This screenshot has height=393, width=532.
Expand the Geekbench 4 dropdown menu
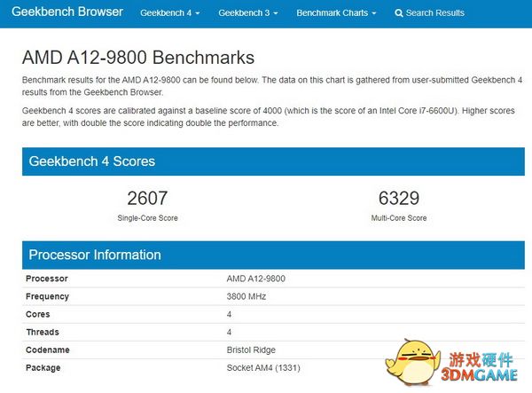click(x=169, y=13)
